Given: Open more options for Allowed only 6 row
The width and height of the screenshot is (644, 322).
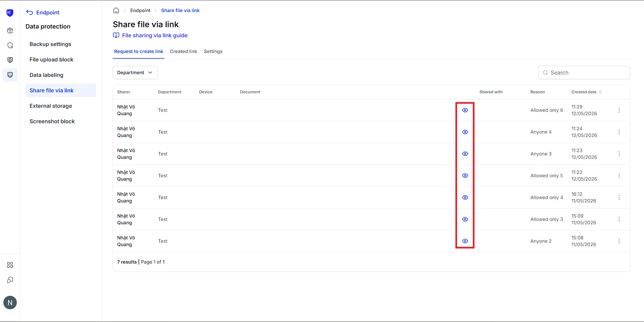Looking at the screenshot, I should click(x=619, y=110).
